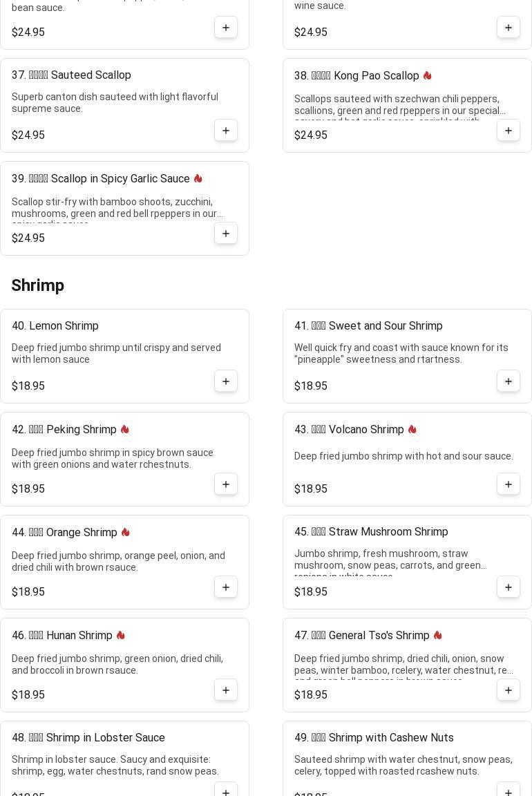Screen dimensions: 532x796
Task: Add Orange Shrimp to cart
Action: pos(226,587)
